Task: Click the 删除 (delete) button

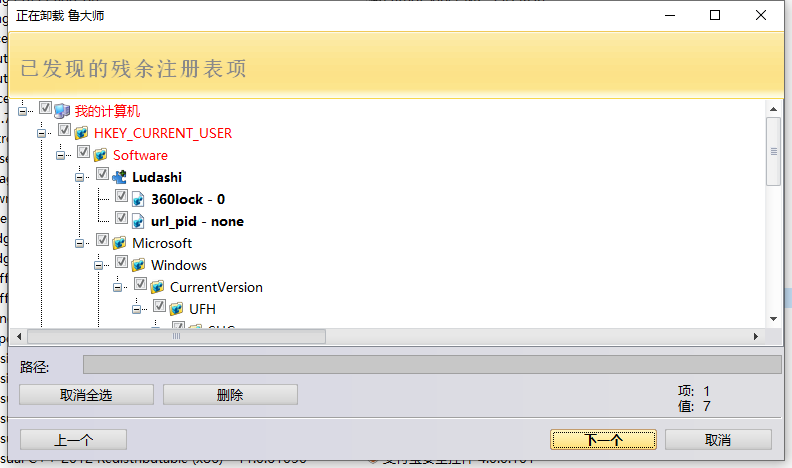Action: 230,395
